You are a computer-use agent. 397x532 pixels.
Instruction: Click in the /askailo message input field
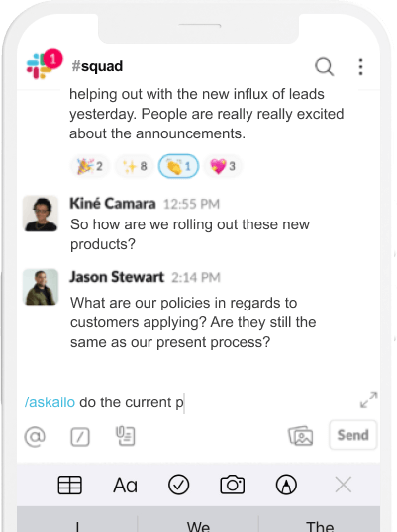coord(190,402)
